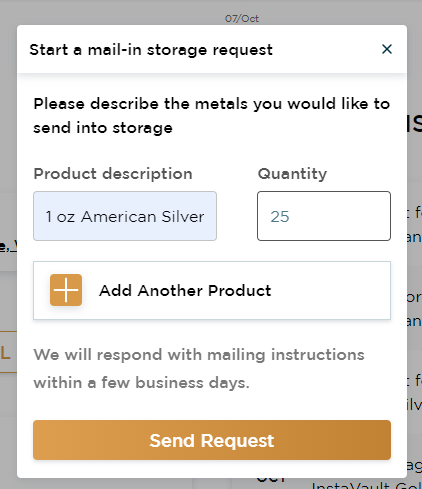Click the underlined link at left edge
Screen dimensions: 422x489
click(x=8, y=246)
